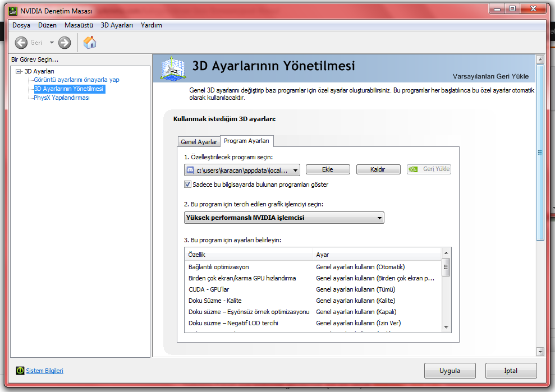
Task: Click the Forward arrow icon in toolbar
Action: (x=65, y=43)
